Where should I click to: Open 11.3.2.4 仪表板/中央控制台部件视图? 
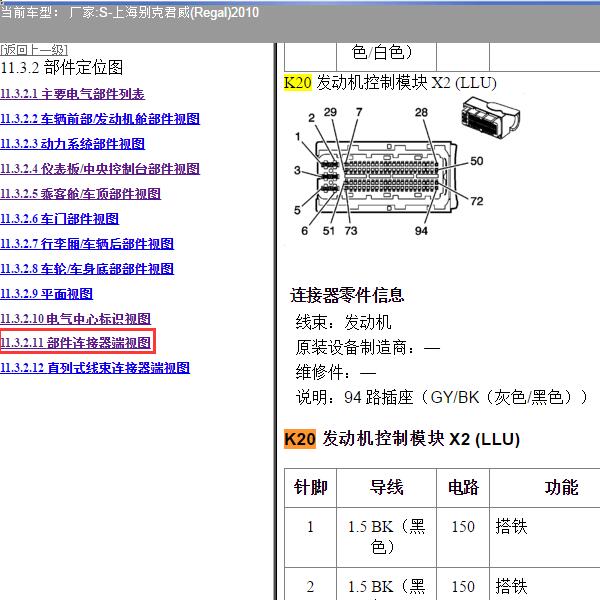click(x=100, y=169)
